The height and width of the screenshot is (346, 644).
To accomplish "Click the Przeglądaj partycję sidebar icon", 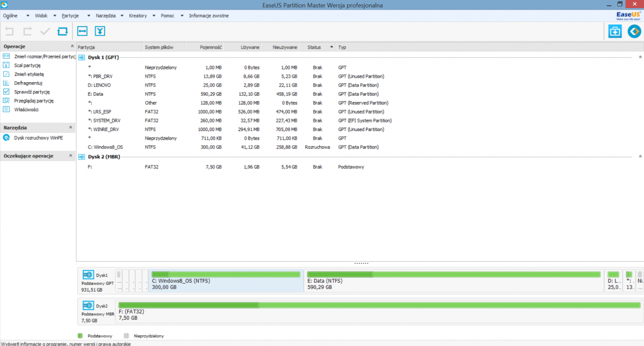I will coord(6,100).
